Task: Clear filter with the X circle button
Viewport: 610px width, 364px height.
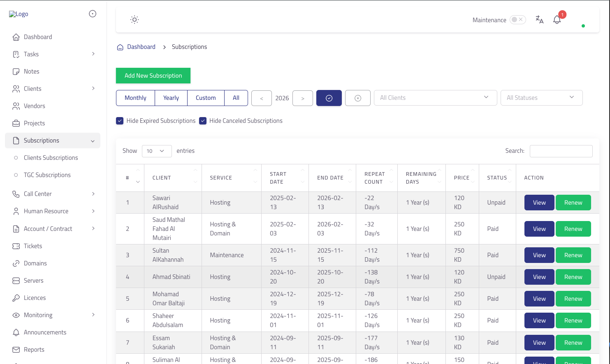Action: coord(357,98)
